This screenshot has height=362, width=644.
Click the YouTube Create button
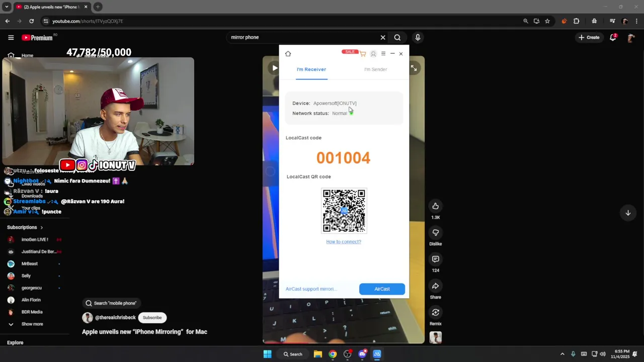click(589, 37)
